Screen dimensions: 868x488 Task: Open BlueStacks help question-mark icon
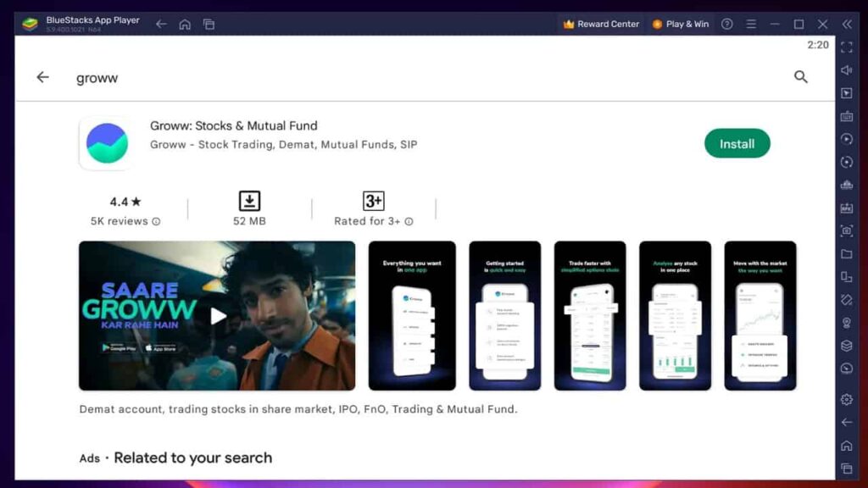[x=726, y=24]
